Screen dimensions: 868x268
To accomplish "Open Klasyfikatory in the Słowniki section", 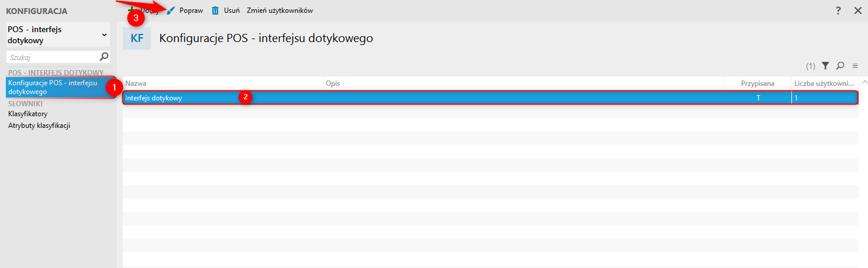I will 28,114.
